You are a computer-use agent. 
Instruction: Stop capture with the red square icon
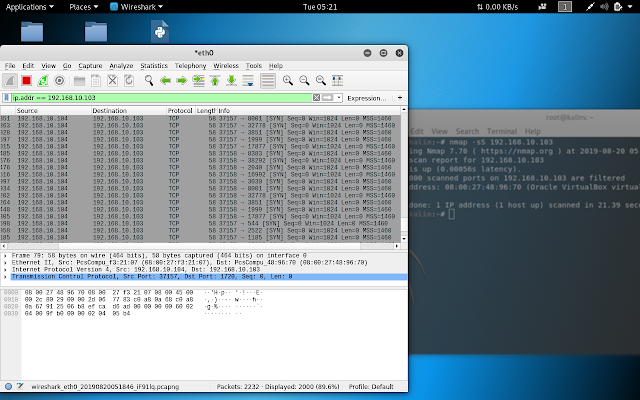pyautogui.click(x=27, y=80)
